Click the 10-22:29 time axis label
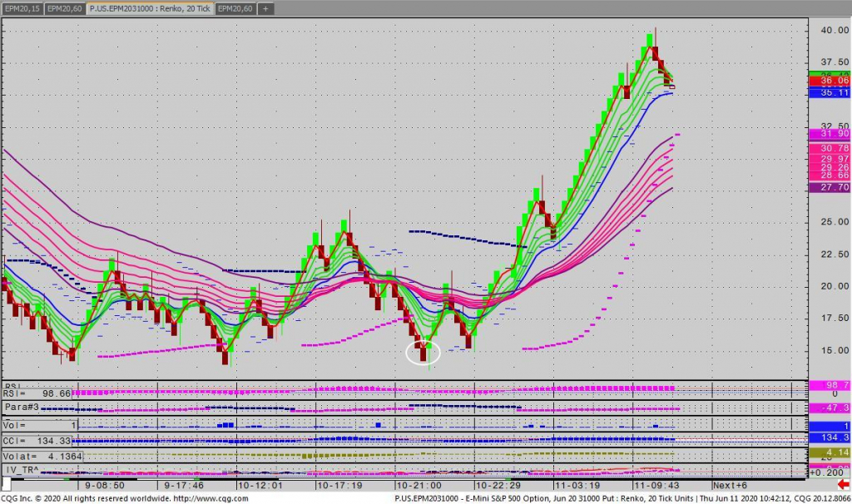 pos(498,485)
